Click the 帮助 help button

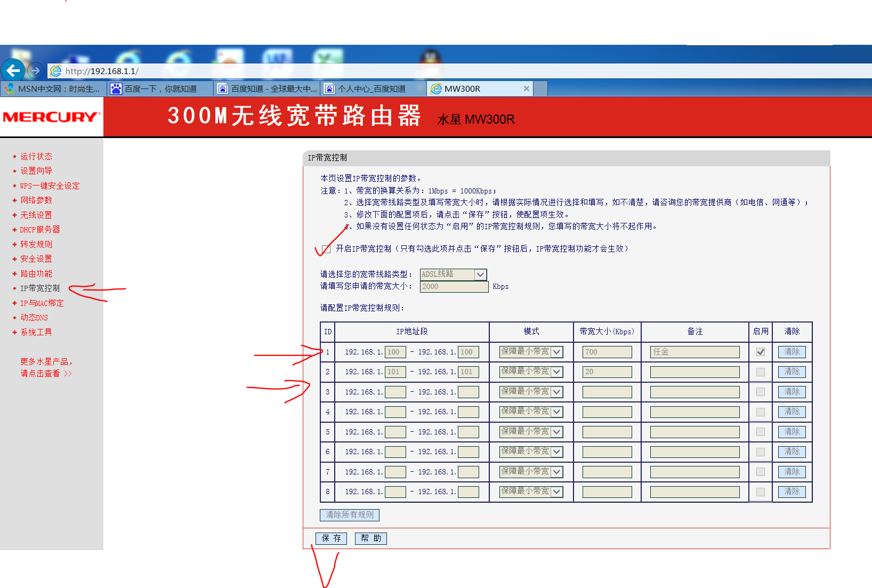370,538
